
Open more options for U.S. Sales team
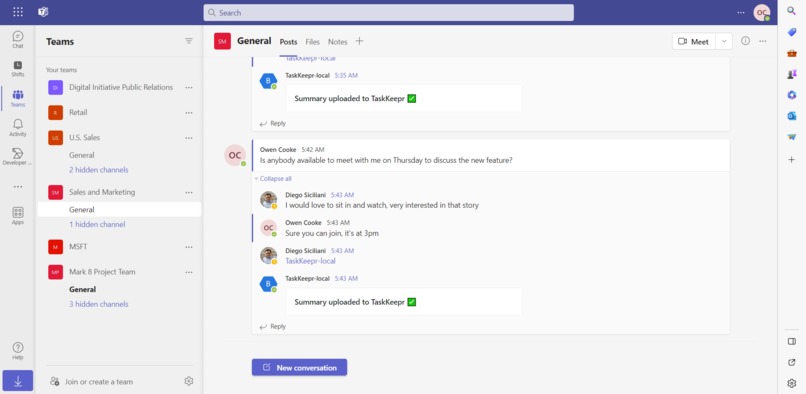pyautogui.click(x=189, y=138)
